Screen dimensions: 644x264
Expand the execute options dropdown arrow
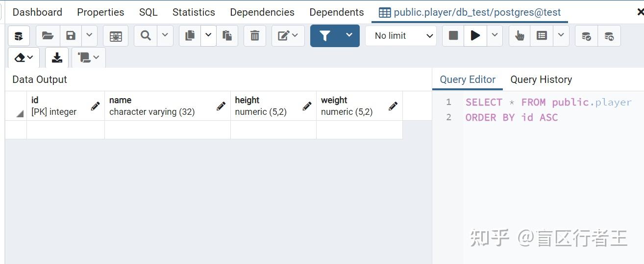495,36
